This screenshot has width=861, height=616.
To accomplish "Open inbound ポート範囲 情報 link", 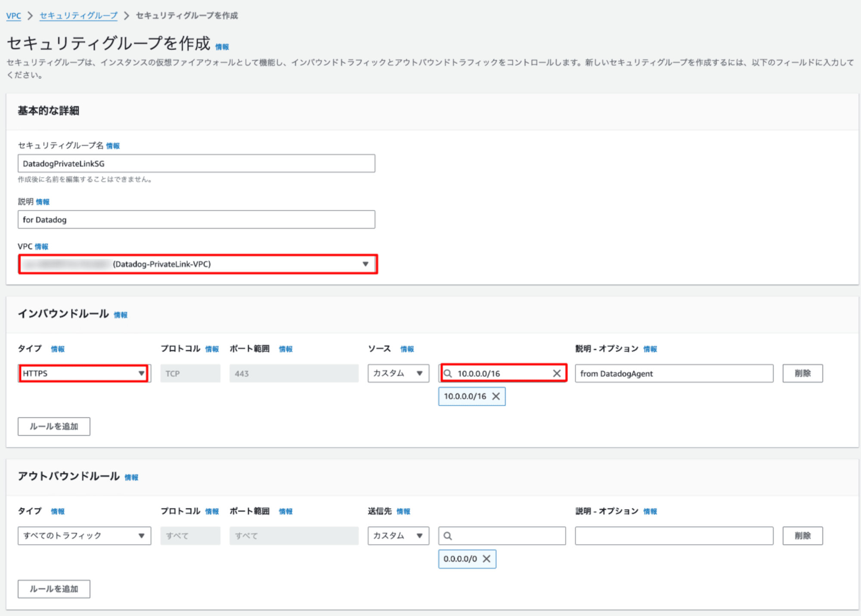I will click(285, 349).
